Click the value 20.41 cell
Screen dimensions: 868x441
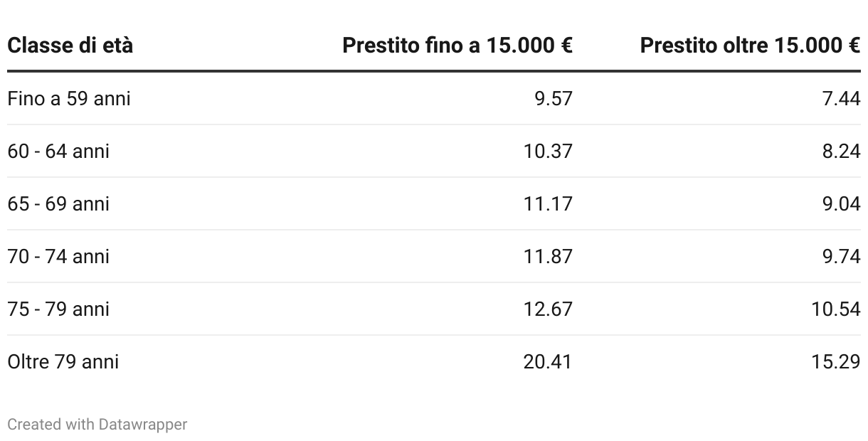pyautogui.click(x=548, y=361)
